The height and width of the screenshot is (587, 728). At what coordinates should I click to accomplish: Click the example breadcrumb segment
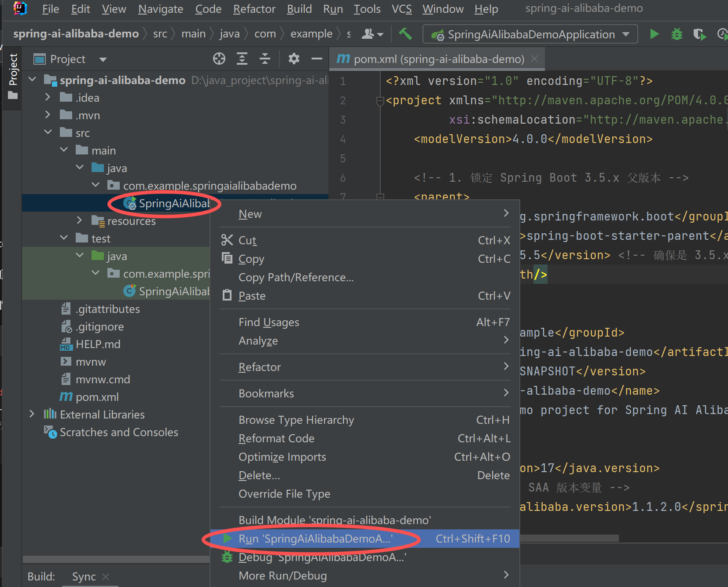(311, 34)
